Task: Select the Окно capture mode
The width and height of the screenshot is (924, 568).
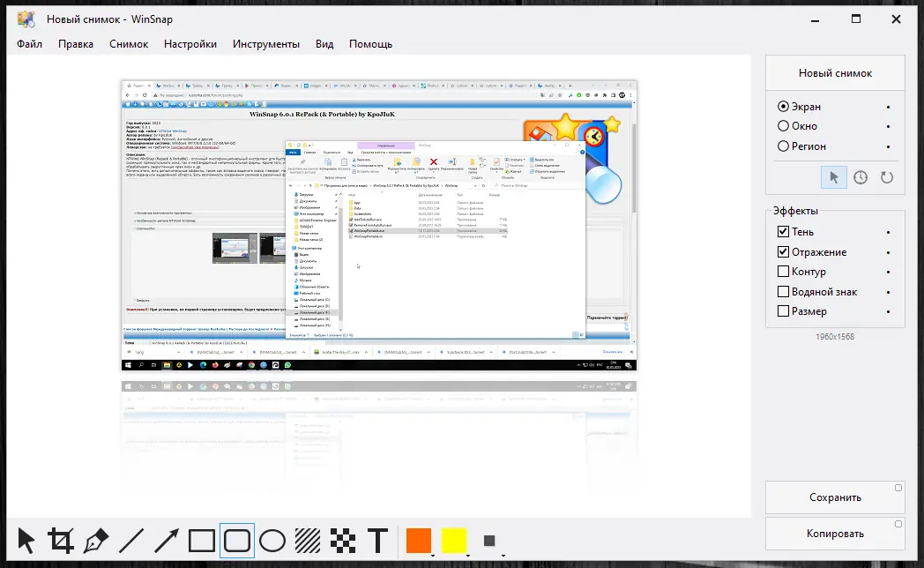Action: [x=797, y=126]
